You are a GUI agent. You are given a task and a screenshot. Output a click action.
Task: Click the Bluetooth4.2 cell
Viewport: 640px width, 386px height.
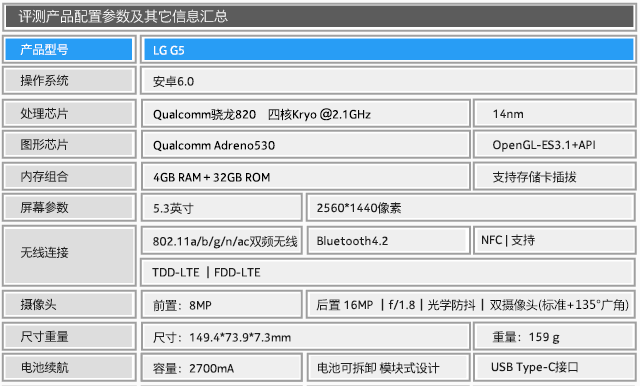point(388,241)
